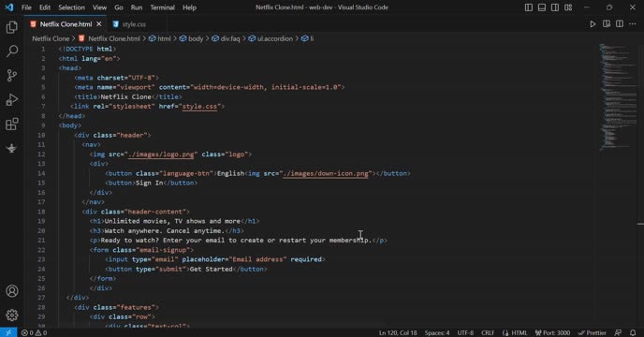This screenshot has height=337, width=644.
Task: Click the vertical scrollbar slider marker
Action: pos(640,224)
